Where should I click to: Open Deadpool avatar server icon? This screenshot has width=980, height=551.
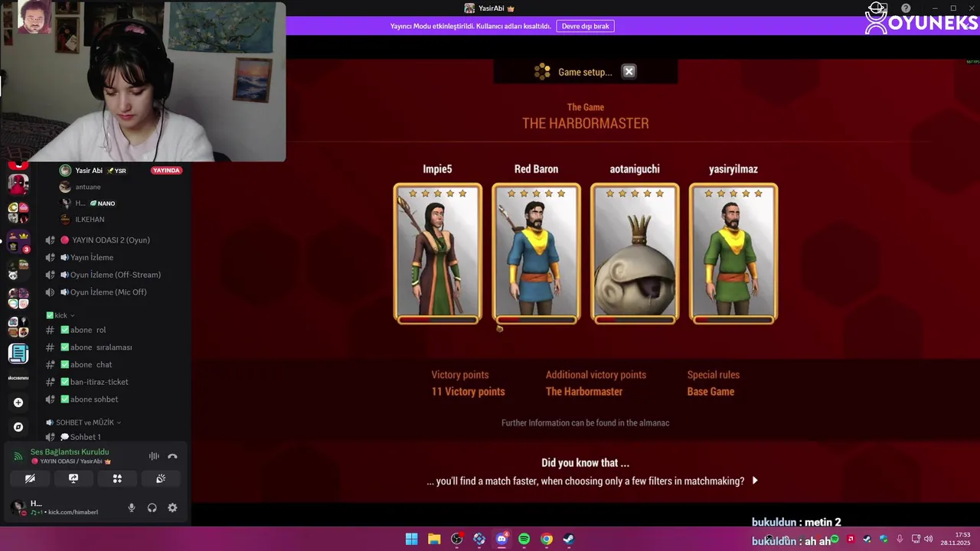(x=18, y=184)
